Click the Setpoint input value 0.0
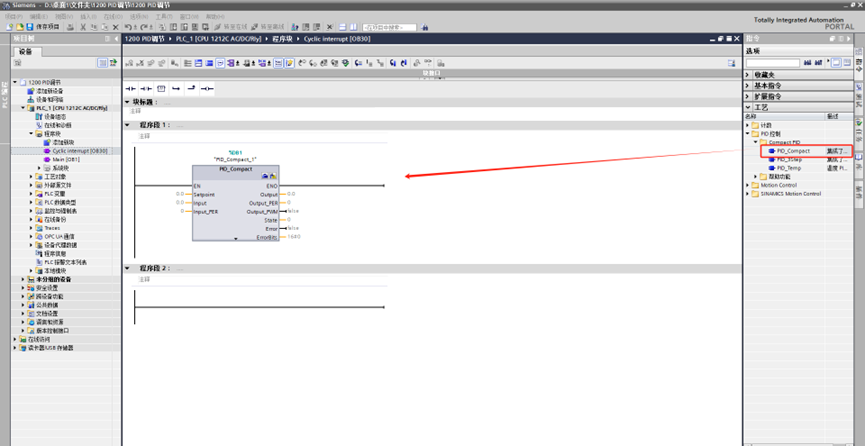The image size is (865, 446). point(180,194)
